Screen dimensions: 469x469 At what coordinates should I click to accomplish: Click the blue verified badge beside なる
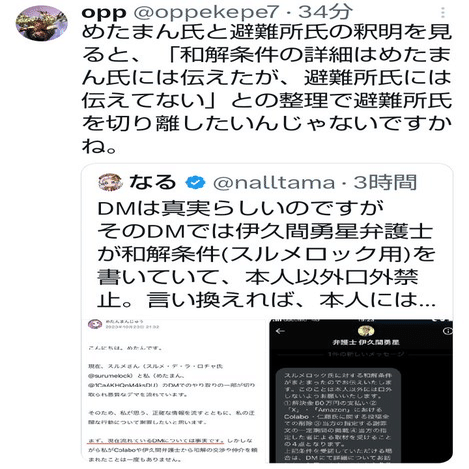point(195,182)
